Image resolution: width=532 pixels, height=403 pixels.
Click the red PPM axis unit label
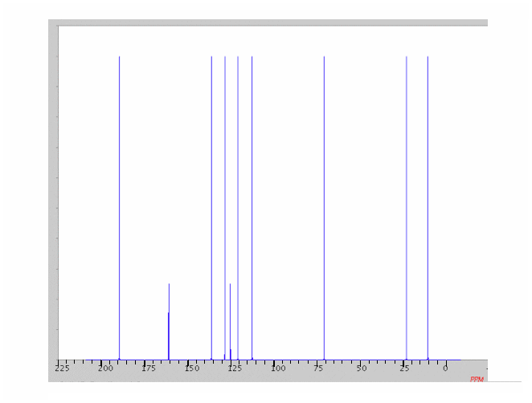coord(477,379)
